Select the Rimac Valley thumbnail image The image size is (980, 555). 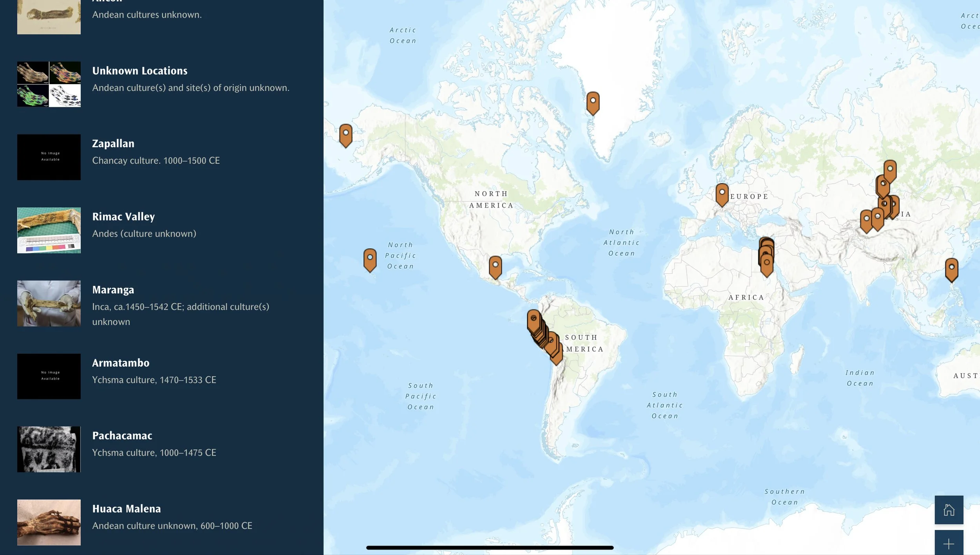point(49,230)
